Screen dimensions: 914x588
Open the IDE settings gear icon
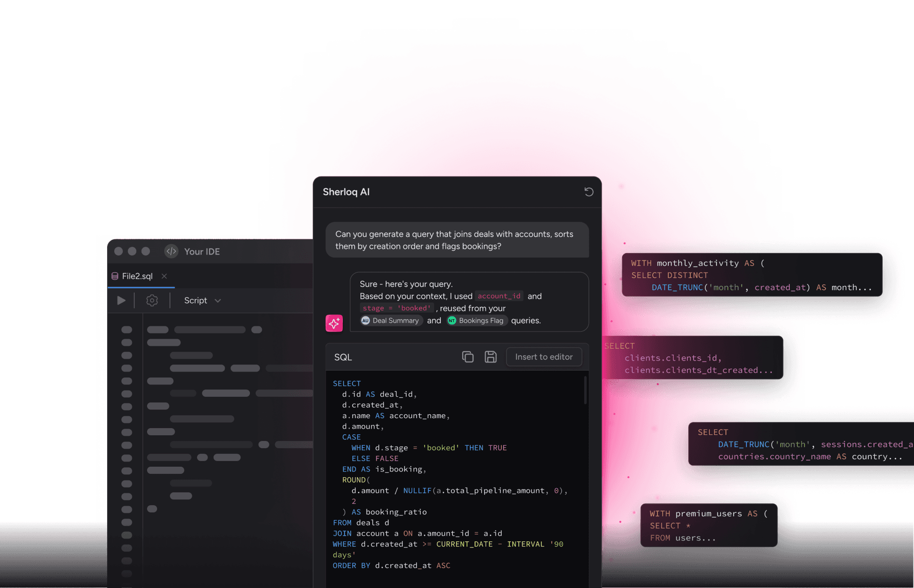pos(152,301)
